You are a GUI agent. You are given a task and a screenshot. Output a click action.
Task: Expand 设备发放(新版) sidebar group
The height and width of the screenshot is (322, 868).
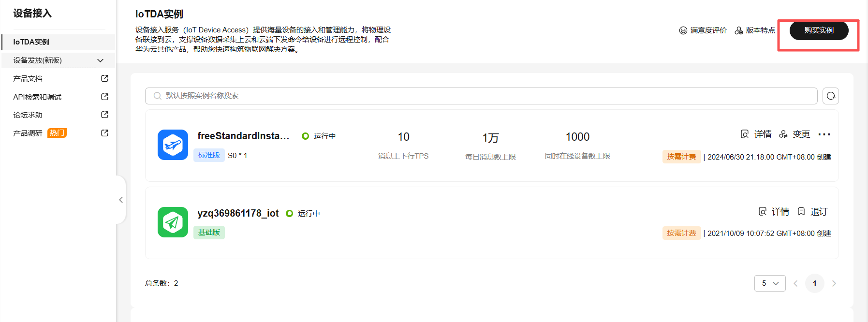[x=58, y=60]
